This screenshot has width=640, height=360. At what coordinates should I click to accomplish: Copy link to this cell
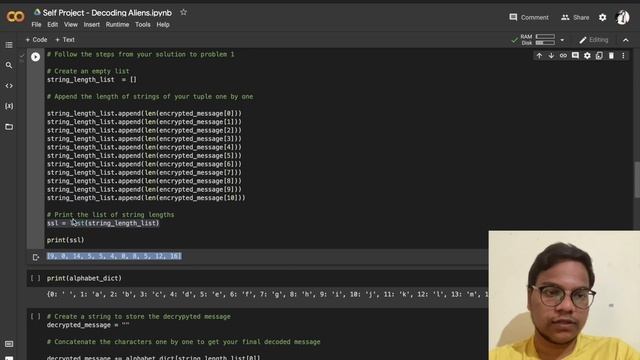tap(563, 56)
